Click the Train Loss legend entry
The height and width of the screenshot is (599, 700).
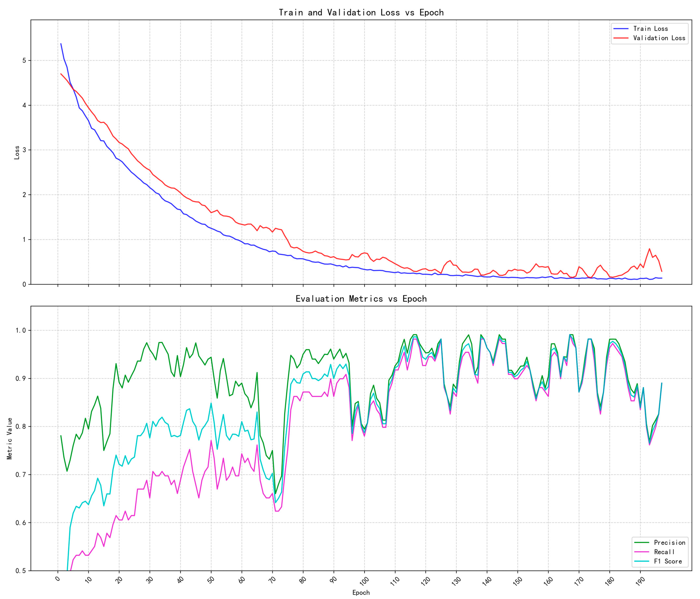[x=650, y=29]
